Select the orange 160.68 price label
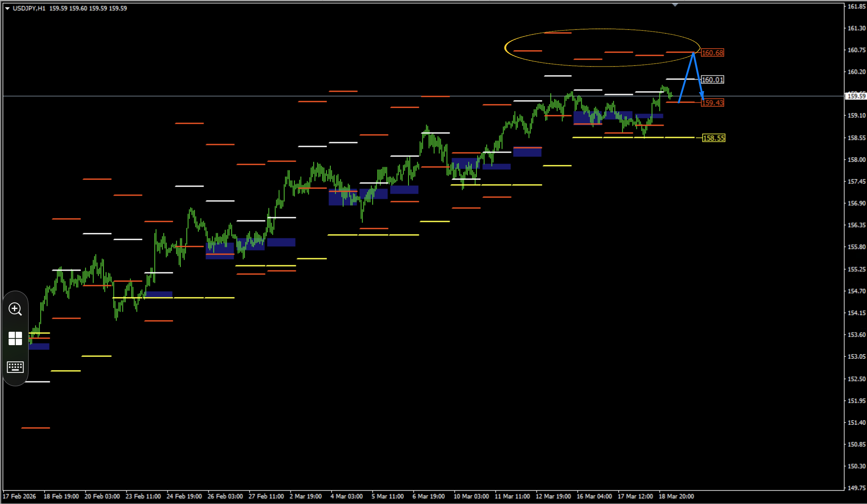This screenshot has width=867, height=504. click(713, 53)
